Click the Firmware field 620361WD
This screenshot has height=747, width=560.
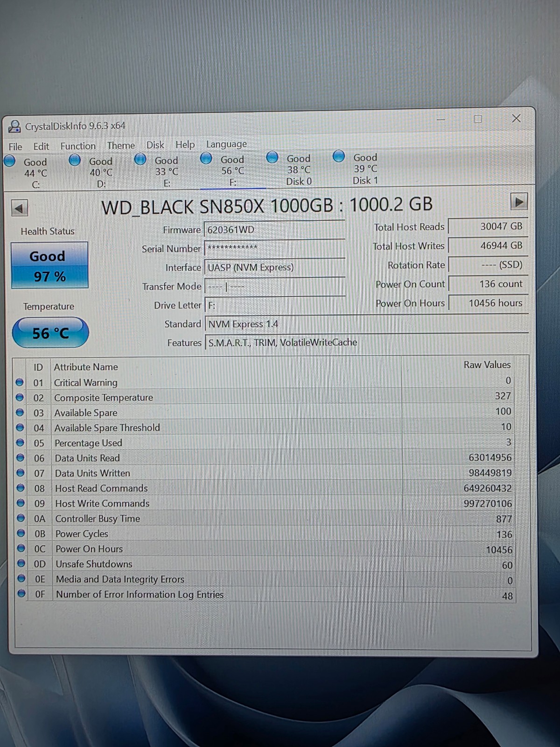tap(275, 230)
